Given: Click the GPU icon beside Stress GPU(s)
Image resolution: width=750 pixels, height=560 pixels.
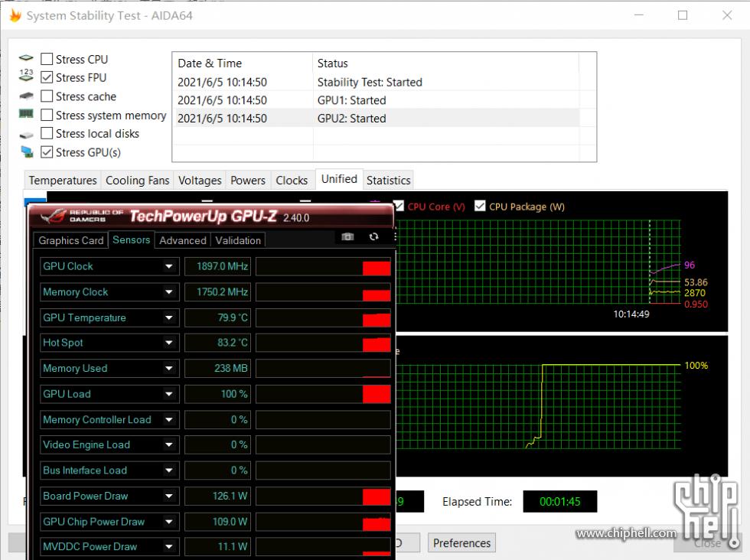Looking at the screenshot, I should click(25, 151).
